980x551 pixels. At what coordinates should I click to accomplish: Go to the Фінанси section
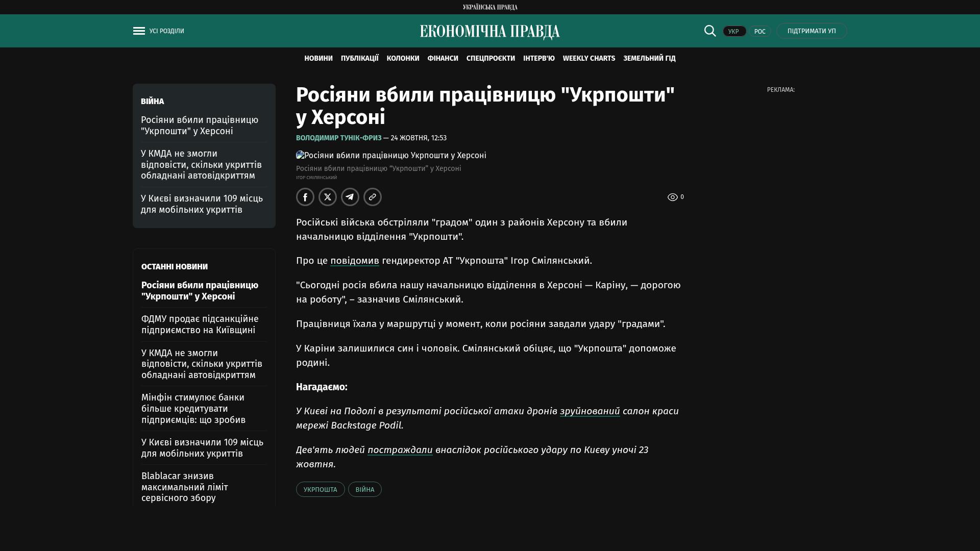point(443,58)
